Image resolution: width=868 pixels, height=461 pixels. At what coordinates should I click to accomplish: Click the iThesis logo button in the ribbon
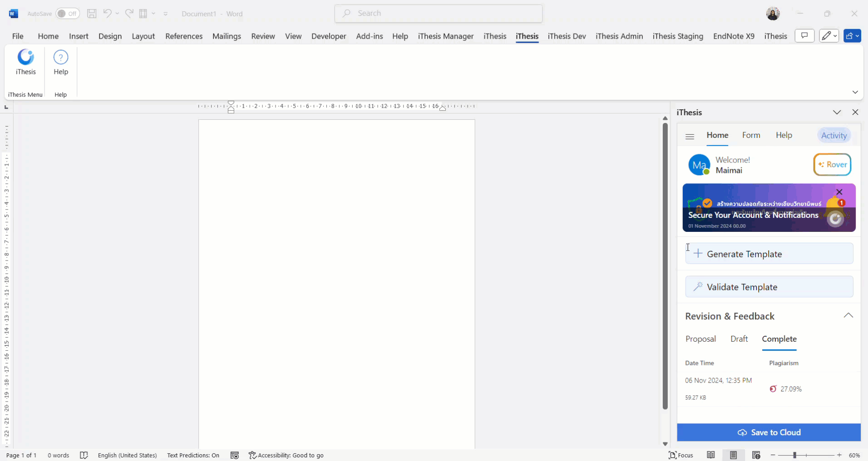click(26, 63)
